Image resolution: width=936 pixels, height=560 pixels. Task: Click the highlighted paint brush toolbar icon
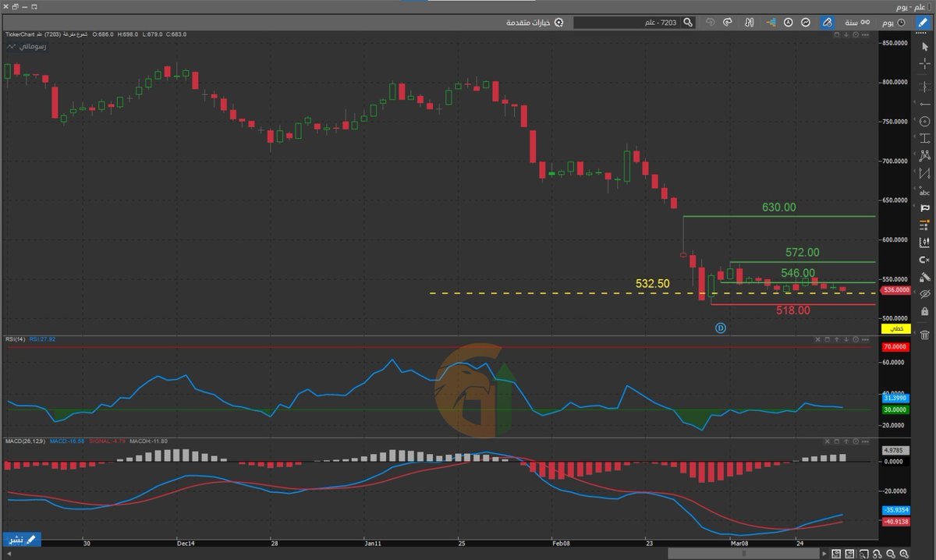tap(827, 23)
